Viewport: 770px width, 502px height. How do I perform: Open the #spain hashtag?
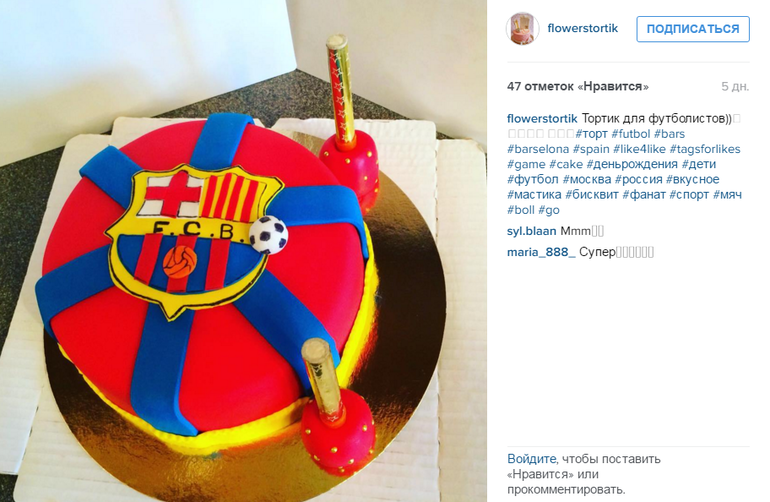(591, 149)
